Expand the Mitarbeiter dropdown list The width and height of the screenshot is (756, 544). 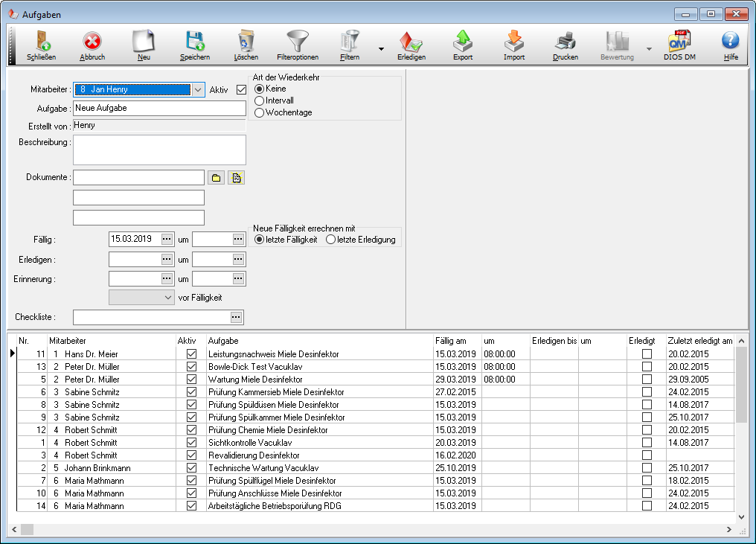(x=198, y=90)
